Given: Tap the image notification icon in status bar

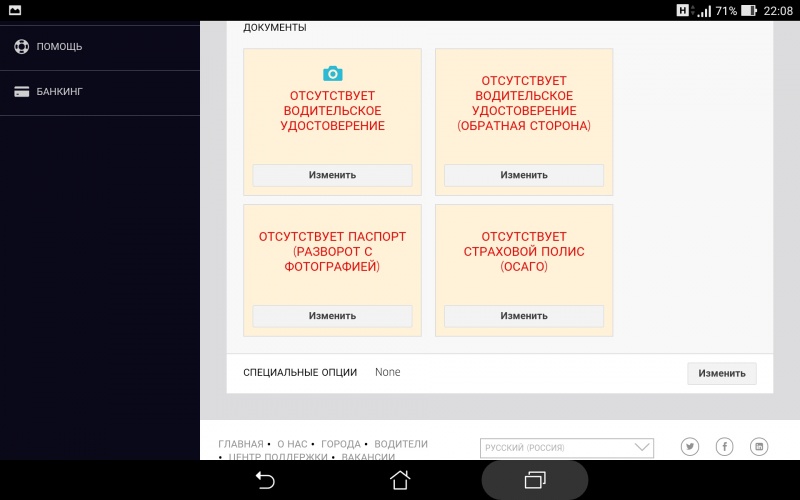Looking at the screenshot, I should click(14, 10).
